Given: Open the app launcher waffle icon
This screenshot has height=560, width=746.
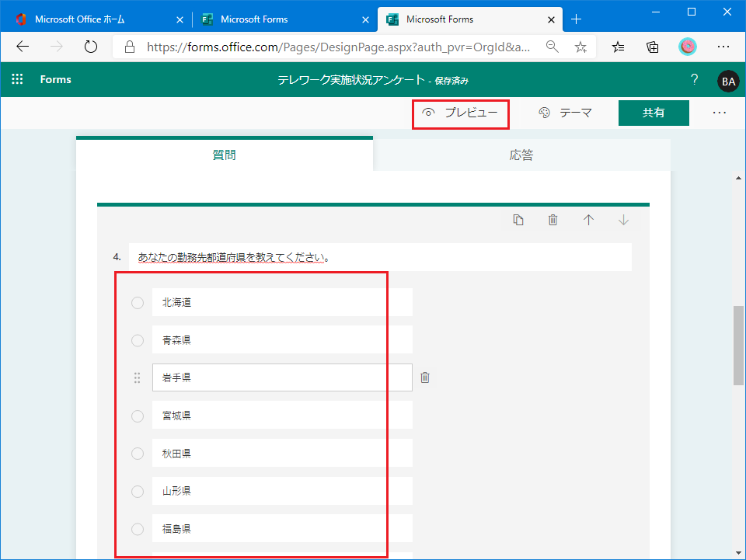Looking at the screenshot, I should 17,80.
